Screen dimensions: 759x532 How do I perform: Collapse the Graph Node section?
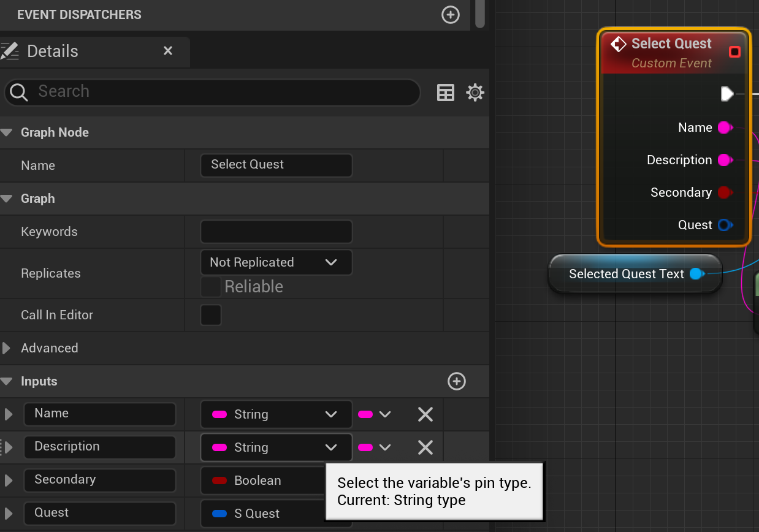(x=7, y=132)
